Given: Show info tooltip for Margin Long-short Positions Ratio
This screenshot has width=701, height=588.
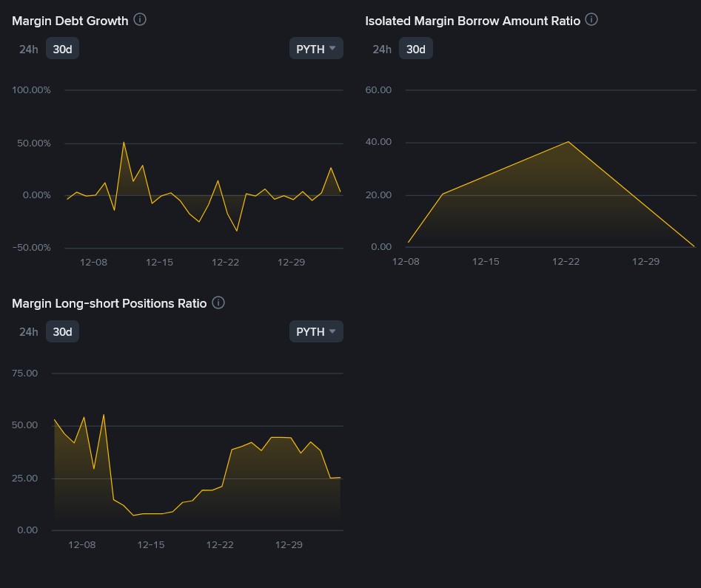Looking at the screenshot, I should (218, 303).
